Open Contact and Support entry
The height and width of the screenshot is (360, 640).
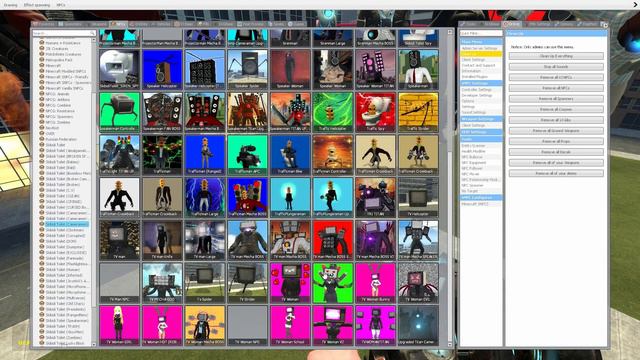[x=478, y=65]
